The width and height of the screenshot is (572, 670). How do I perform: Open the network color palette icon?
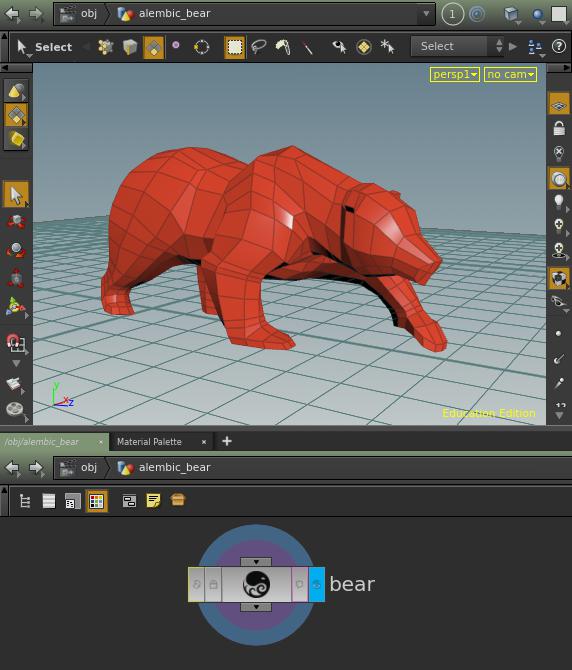(97, 501)
